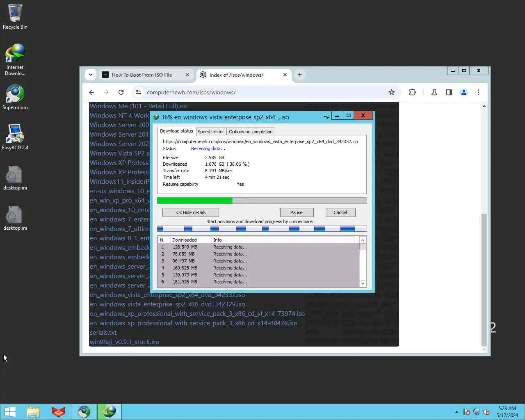Open en_windows_vista_enterprise_sp2_x86_dvd_342329.iso link

[167, 304]
